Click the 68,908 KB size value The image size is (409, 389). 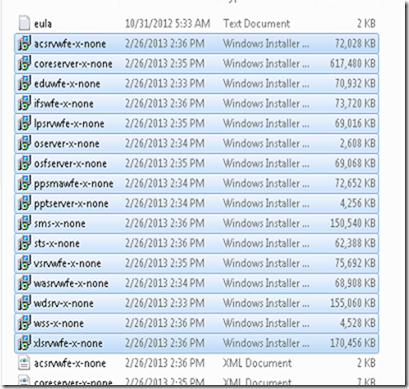(355, 283)
